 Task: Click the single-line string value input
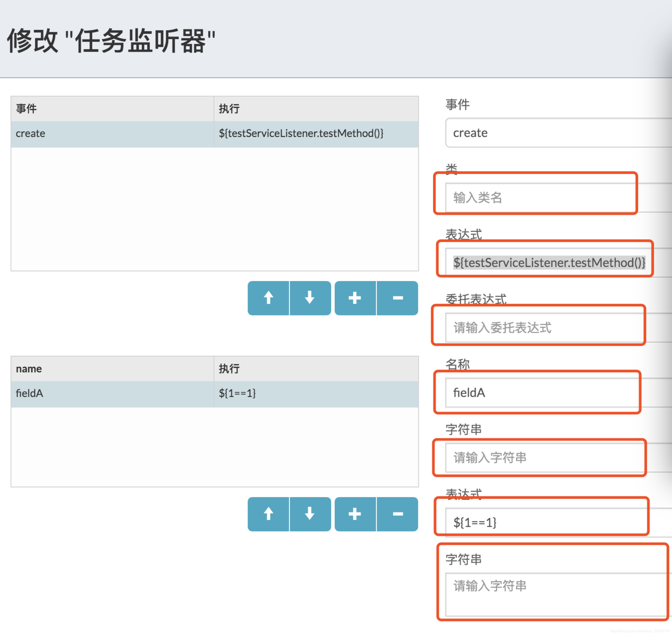(x=542, y=458)
